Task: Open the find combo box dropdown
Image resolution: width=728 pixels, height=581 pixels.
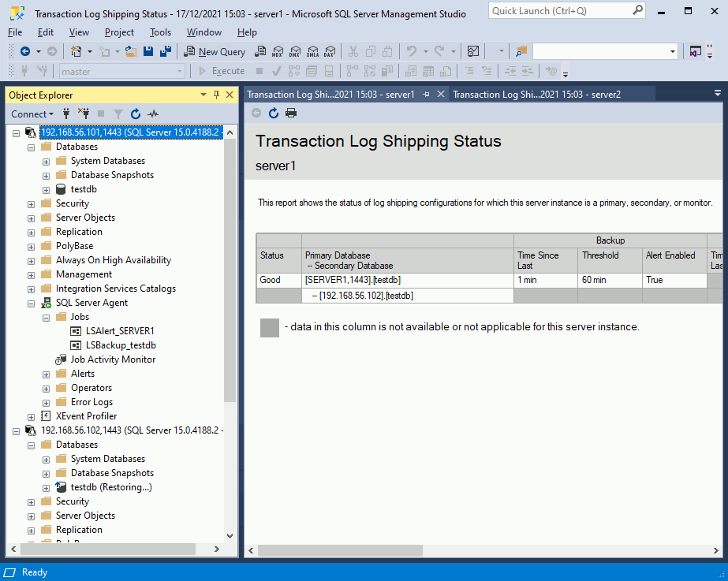Action: click(x=673, y=51)
